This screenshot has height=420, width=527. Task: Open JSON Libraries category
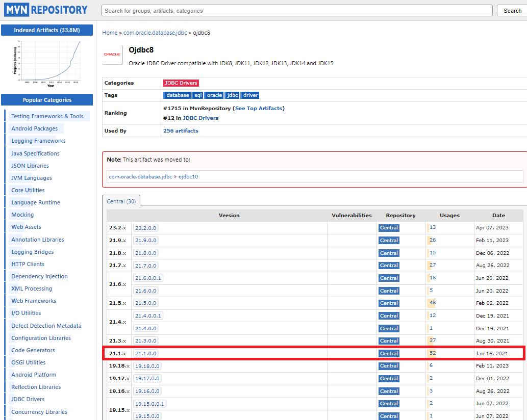30,166
